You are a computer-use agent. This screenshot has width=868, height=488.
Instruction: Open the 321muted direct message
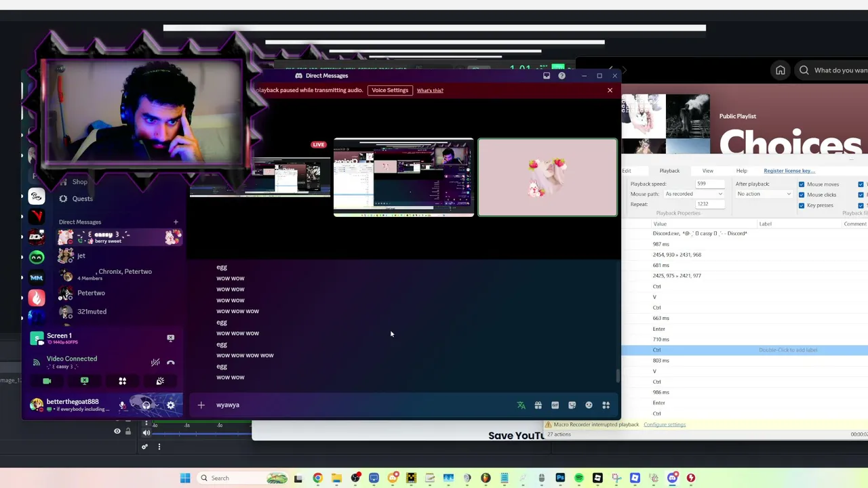tap(120, 312)
